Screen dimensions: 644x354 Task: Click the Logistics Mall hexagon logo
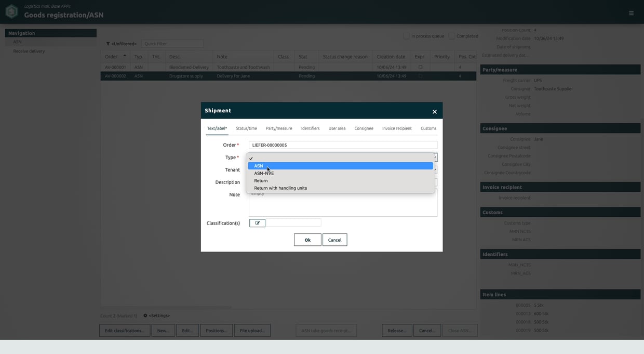11,11
